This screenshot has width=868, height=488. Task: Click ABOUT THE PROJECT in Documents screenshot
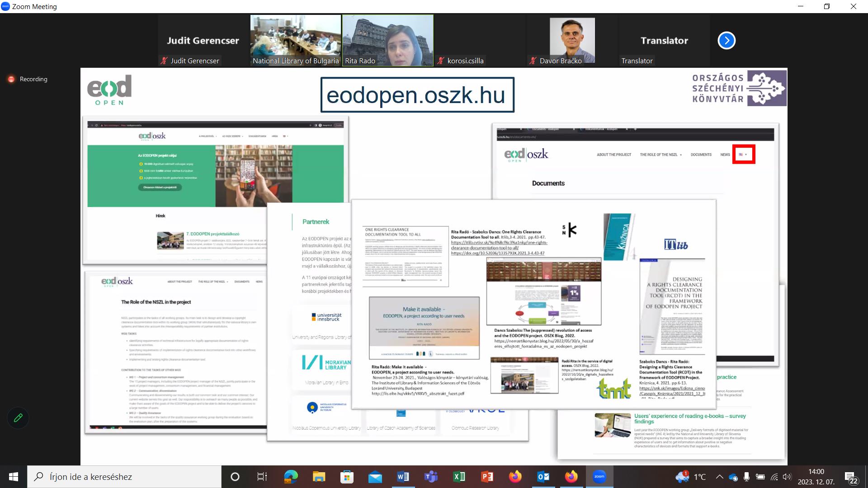point(613,155)
